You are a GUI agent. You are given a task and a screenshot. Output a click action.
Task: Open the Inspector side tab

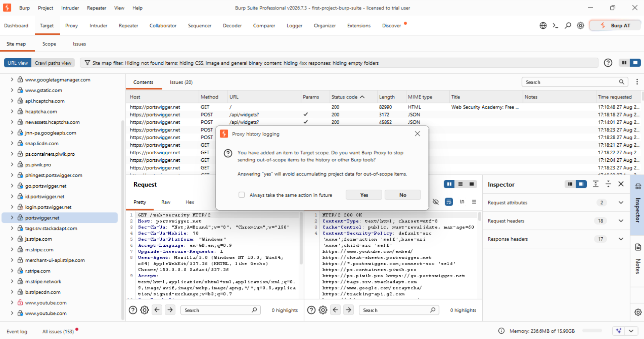click(x=637, y=205)
